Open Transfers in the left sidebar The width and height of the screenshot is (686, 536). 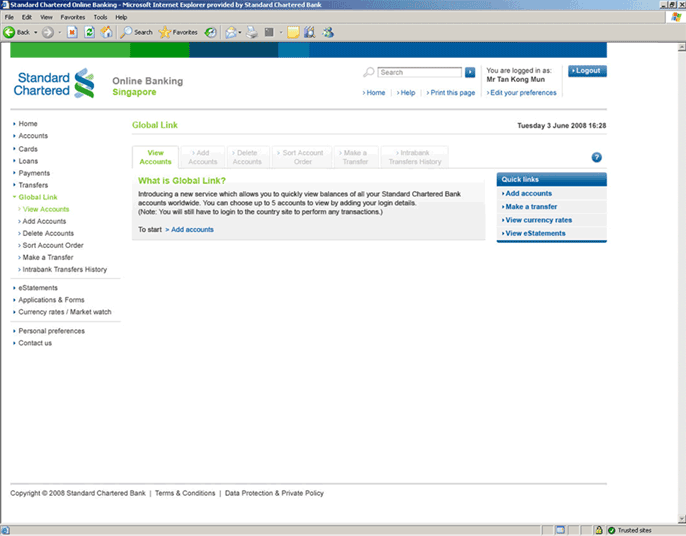tap(33, 185)
